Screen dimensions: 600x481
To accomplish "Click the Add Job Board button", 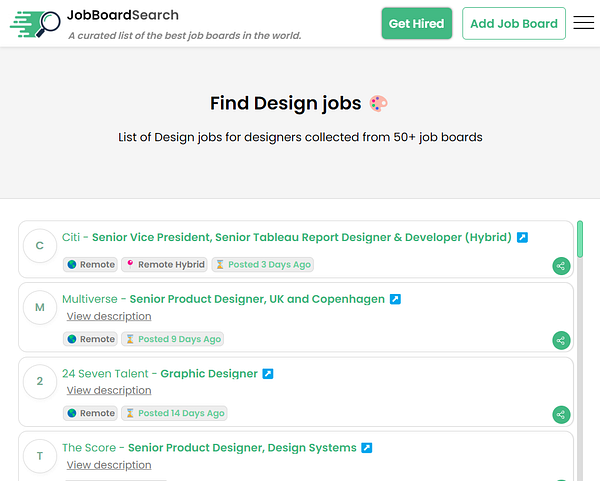I will [514, 23].
